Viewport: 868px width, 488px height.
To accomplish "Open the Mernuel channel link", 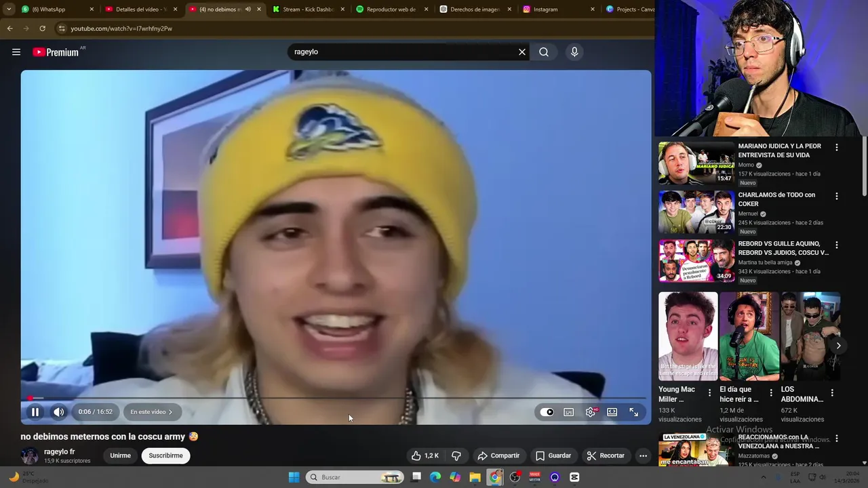I will click(x=748, y=214).
